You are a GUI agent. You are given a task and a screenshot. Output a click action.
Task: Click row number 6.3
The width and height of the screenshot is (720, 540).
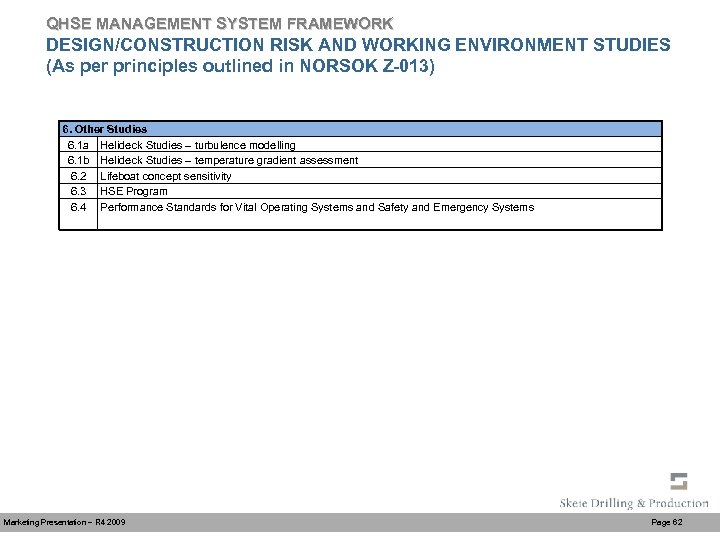78,191
